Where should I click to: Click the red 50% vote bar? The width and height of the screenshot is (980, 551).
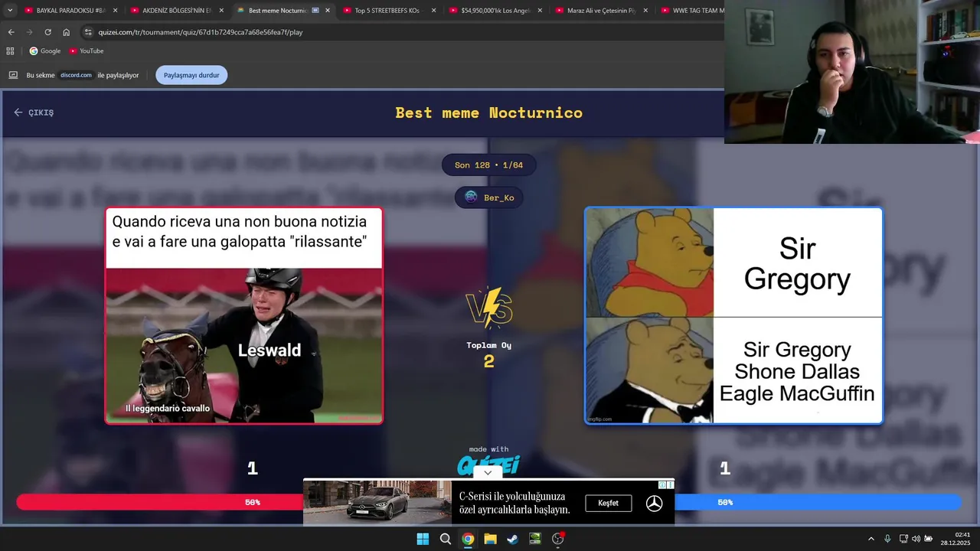160,502
